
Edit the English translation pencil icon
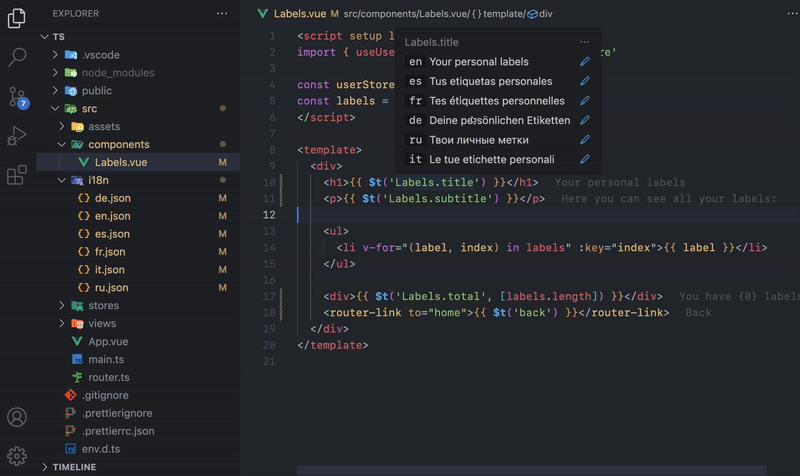pyautogui.click(x=585, y=62)
